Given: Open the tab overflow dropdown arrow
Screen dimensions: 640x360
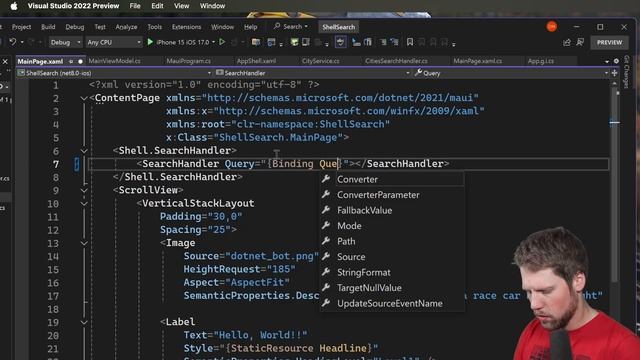Looking at the screenshot, I should 607,61.
